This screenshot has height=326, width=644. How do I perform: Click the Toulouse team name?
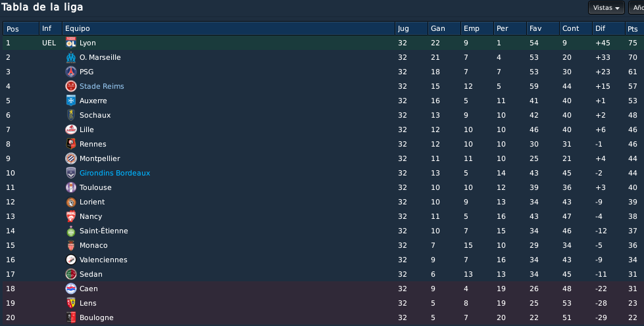(95, 187)
